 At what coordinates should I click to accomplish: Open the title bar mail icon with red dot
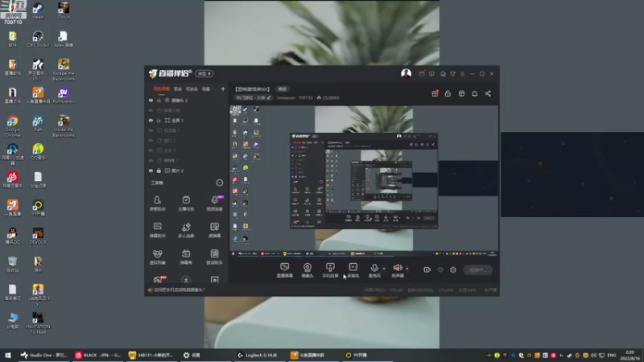(x=422, y=74)
